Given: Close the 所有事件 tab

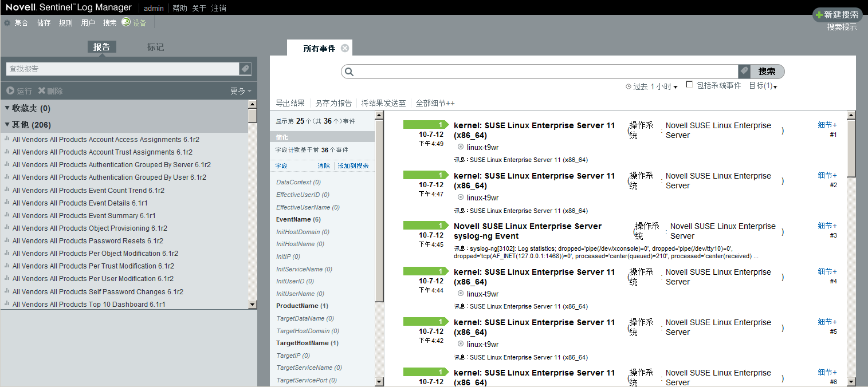Looking at the screenshot, I should [345, 48].
